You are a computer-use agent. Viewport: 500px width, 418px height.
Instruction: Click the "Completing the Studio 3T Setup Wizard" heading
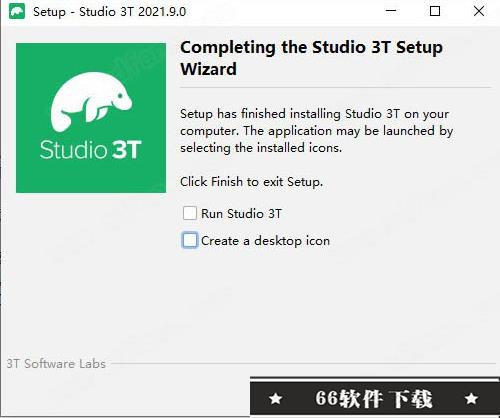pyautogui.click(x=311, y=58)
